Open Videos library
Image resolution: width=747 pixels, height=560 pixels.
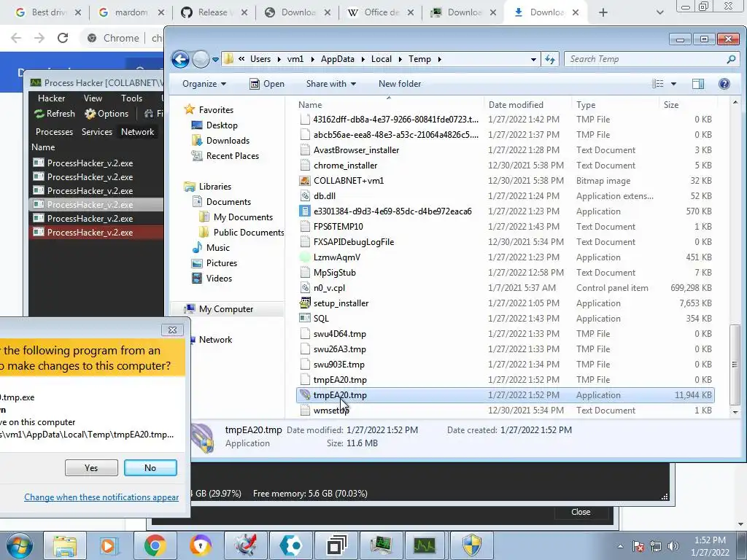(x=219, y=279)
